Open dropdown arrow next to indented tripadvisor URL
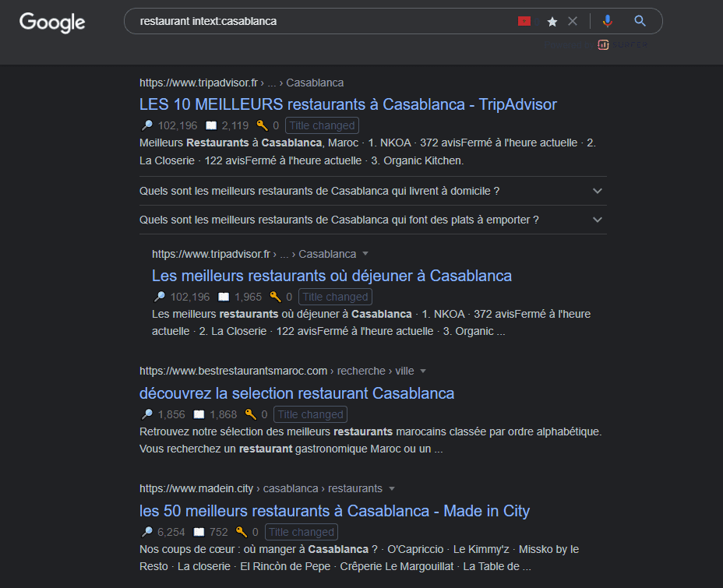Viewport: 723px width, 588px height. [x=365, y=254]
